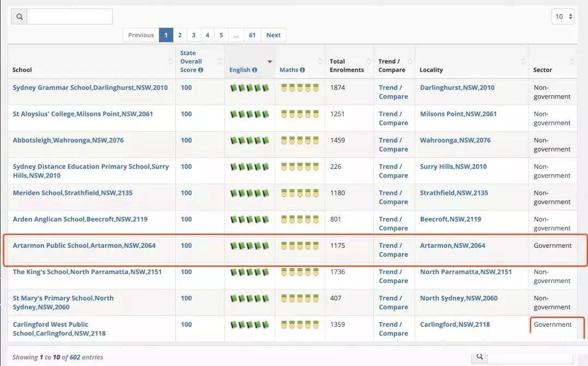Toggle the English column sort arrow
Screen dimensions: 588x366
[269, 62]
